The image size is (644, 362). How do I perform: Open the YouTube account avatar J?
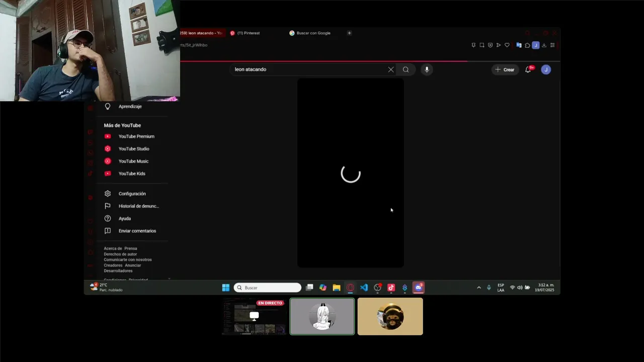(546, 69)
